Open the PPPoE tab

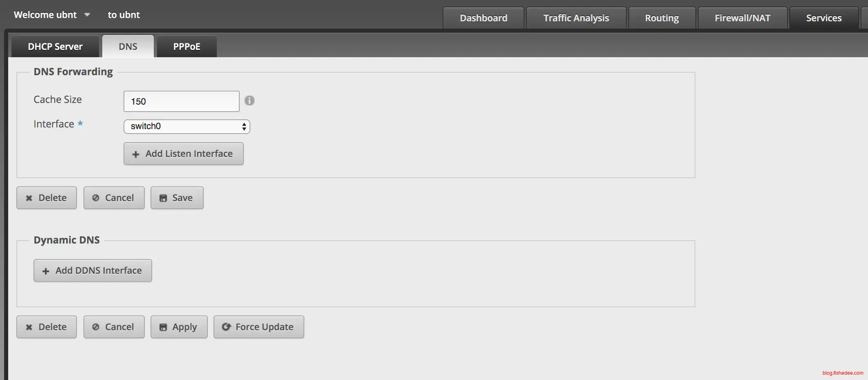pos(187,47)
